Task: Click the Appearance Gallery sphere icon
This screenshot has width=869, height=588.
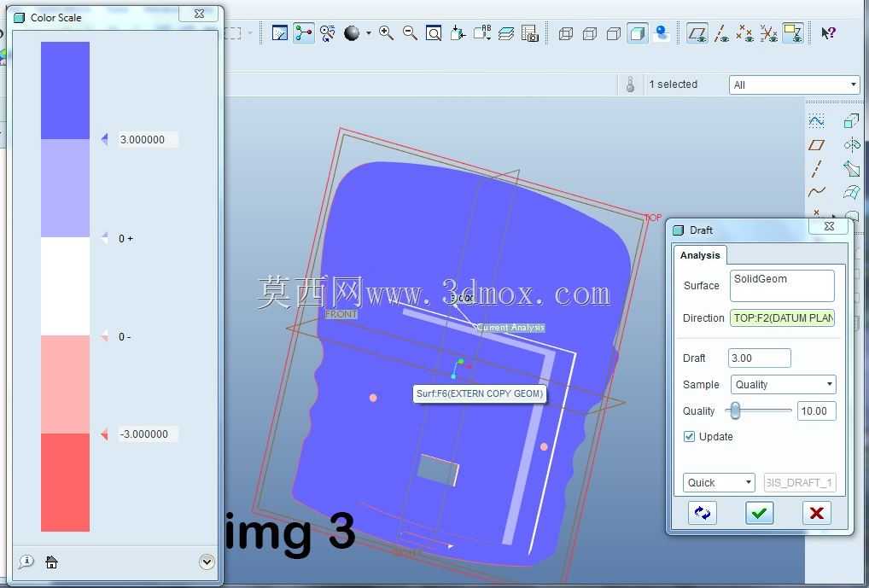Action: pos(352,33)
